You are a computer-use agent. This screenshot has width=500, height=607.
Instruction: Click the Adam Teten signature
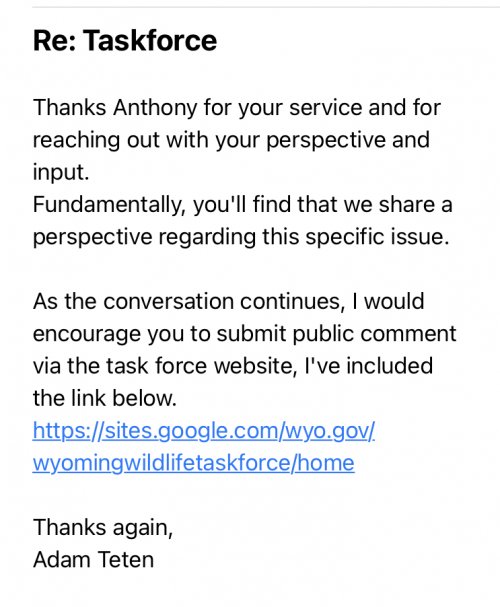tap(94, 560)
